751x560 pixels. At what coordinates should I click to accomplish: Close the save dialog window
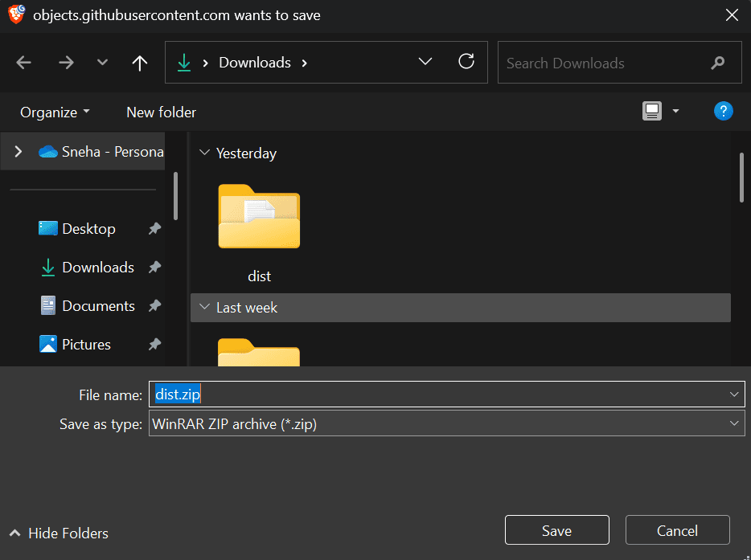(x=732, y=15)
